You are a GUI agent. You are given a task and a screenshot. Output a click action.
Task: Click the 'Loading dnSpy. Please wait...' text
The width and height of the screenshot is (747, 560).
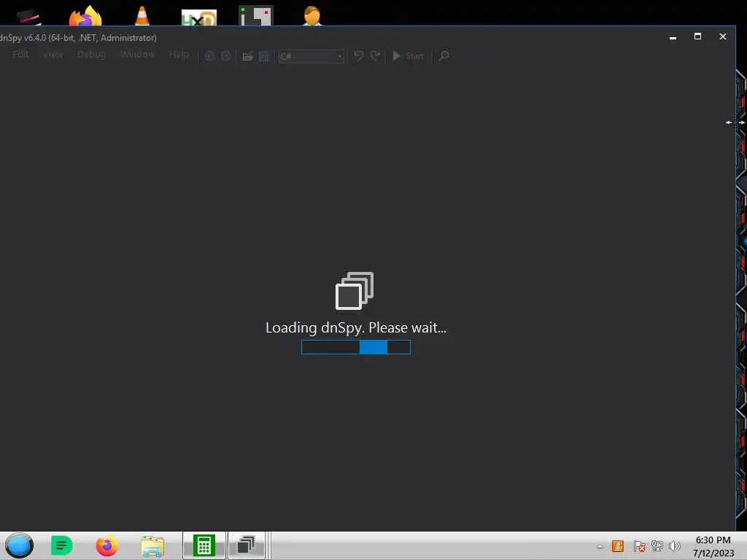click(x=356, y=327)
